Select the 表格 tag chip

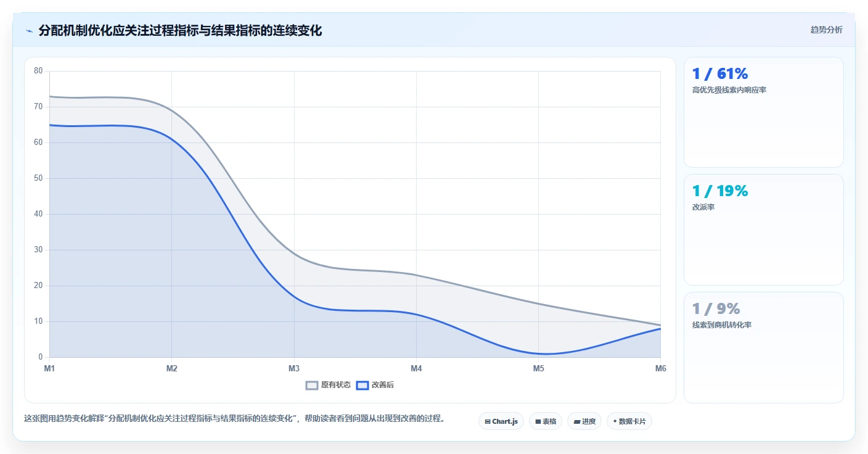pyautogui.click(x=546, y=421)
